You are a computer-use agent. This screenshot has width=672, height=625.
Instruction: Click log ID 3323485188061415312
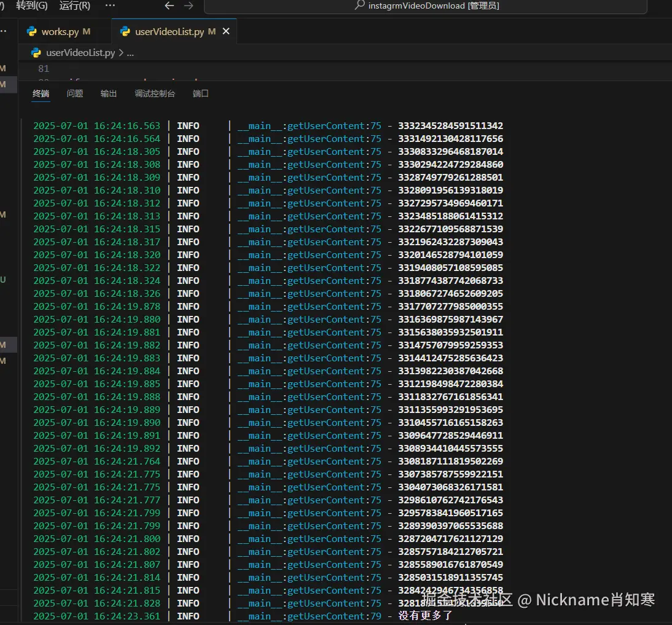(450, 216)
